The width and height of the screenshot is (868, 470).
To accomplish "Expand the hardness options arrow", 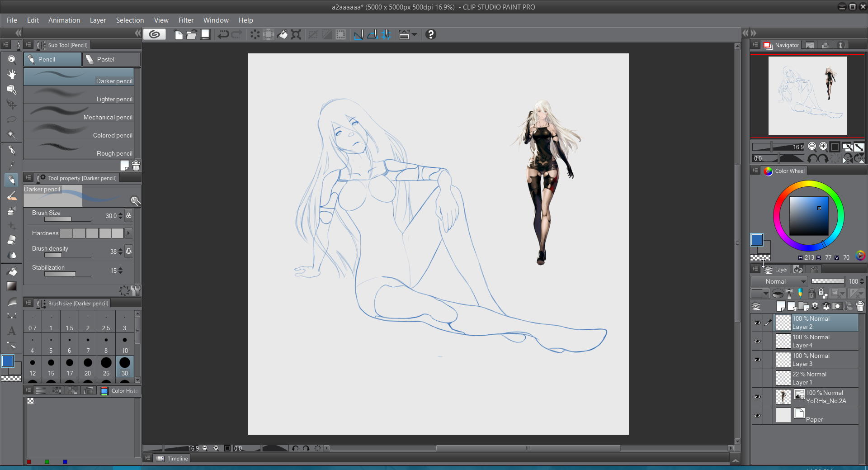I will pyautogui.click(x=129, y=233).
